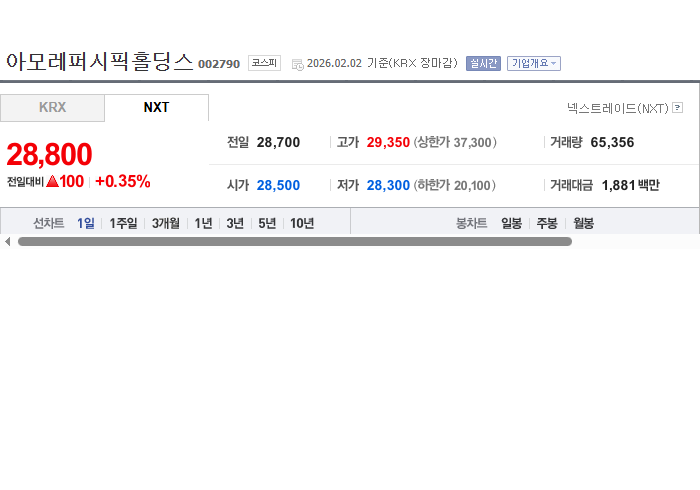Select the NXT tab
The width and height of the screenshot is (700, 490).
(x=156, y=108)
